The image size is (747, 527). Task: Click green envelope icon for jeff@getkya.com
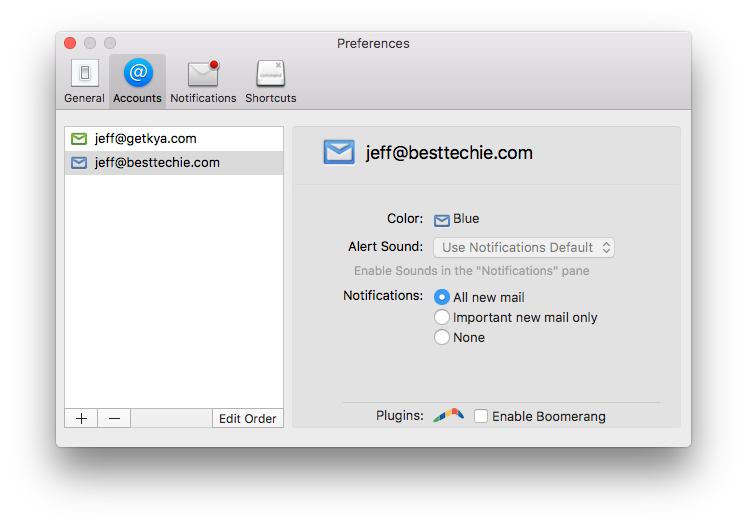(x=79, y=139)
